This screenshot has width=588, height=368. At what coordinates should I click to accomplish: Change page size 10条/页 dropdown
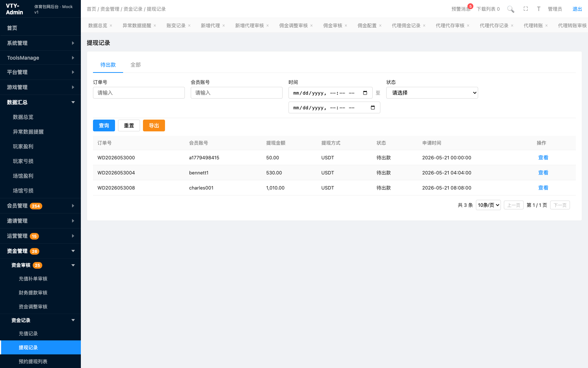tap(488, 205)
